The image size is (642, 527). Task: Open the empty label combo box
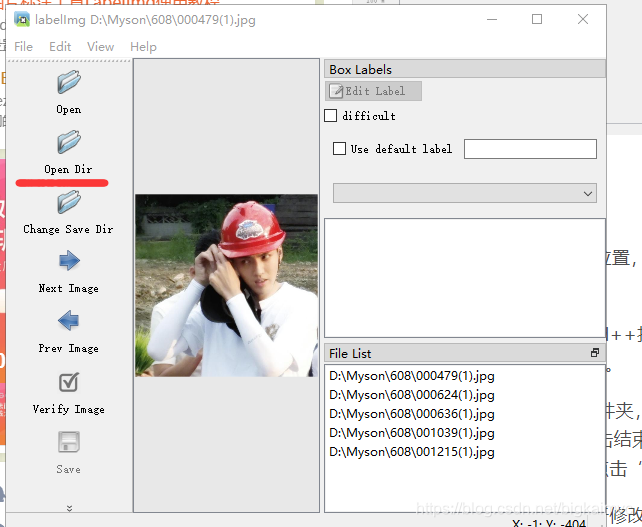[465, 193]
